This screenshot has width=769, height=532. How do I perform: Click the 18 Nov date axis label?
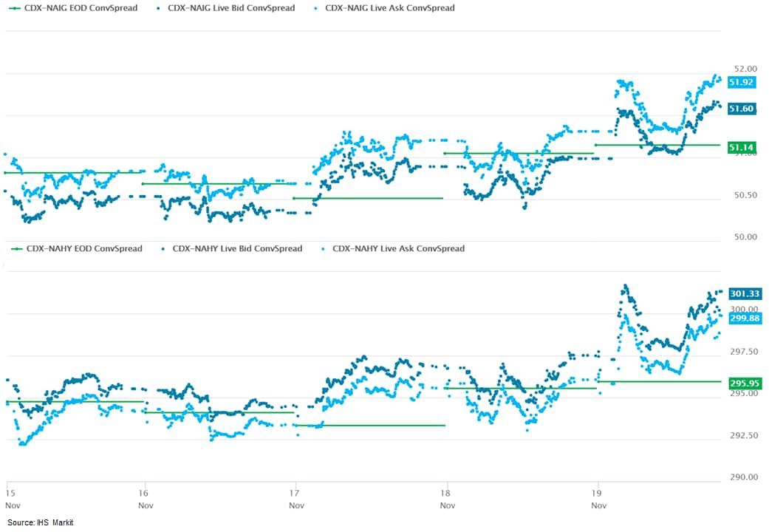(x=447, y=498)
